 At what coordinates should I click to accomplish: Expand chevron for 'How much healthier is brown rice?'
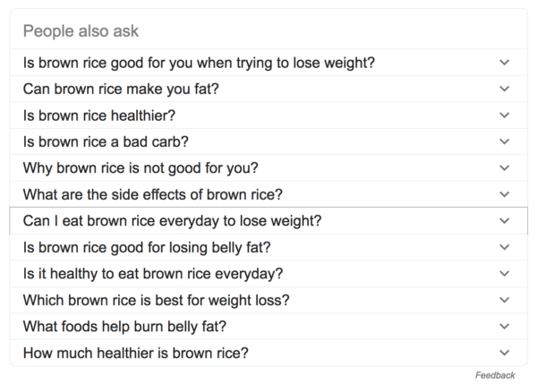coord(504,353)
